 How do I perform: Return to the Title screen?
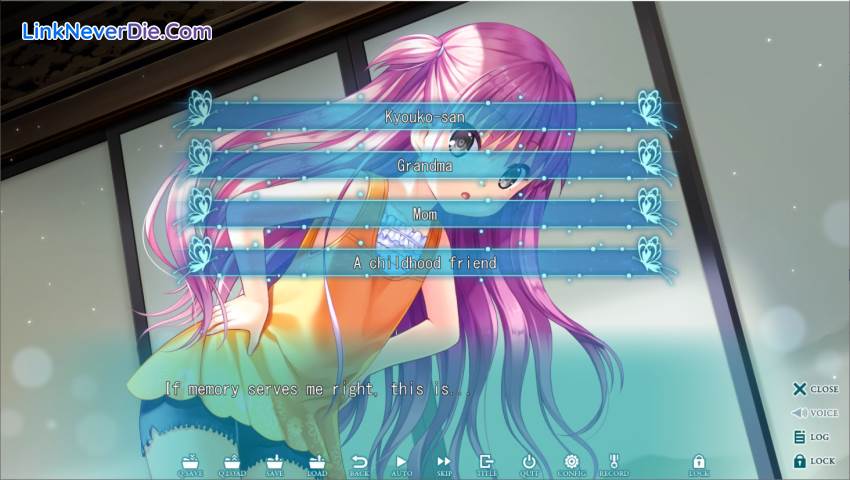pyautogui.click(x=487, y=464)
